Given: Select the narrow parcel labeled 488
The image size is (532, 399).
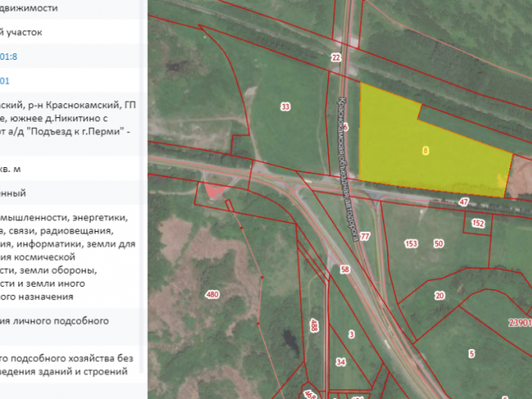Looking at the screenshot, I should 314,325.
